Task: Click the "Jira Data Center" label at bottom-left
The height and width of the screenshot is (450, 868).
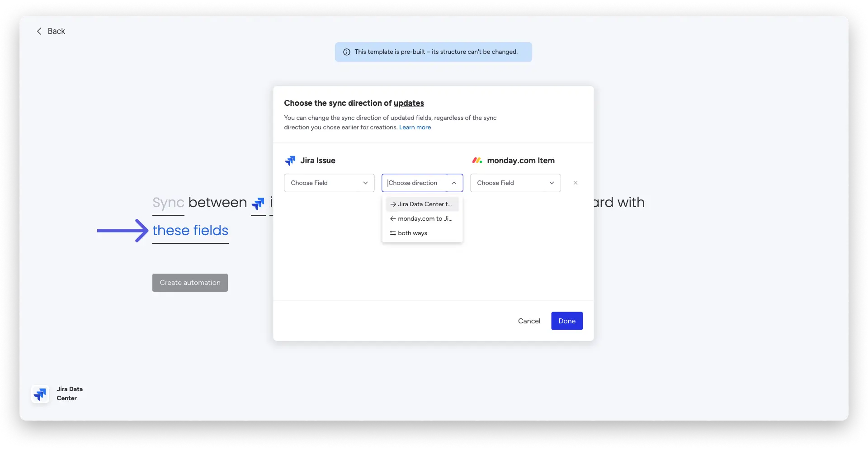Action: pyautogui.click(x=70, y=394)
